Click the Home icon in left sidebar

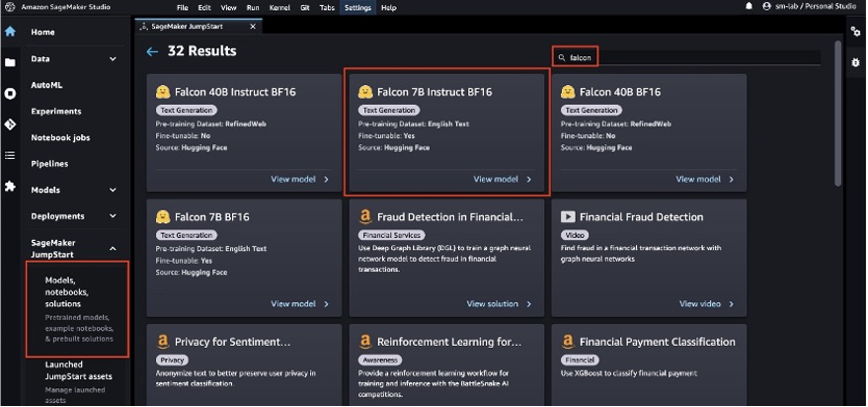point(10,32)
